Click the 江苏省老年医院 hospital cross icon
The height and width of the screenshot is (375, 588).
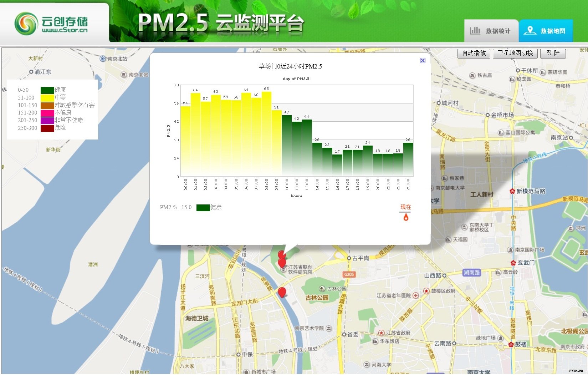(x=416, y=295)
